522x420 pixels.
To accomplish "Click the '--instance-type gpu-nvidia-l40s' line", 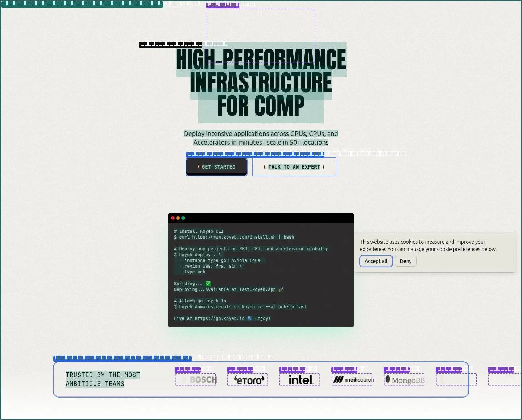I will [x=220, y=260].
